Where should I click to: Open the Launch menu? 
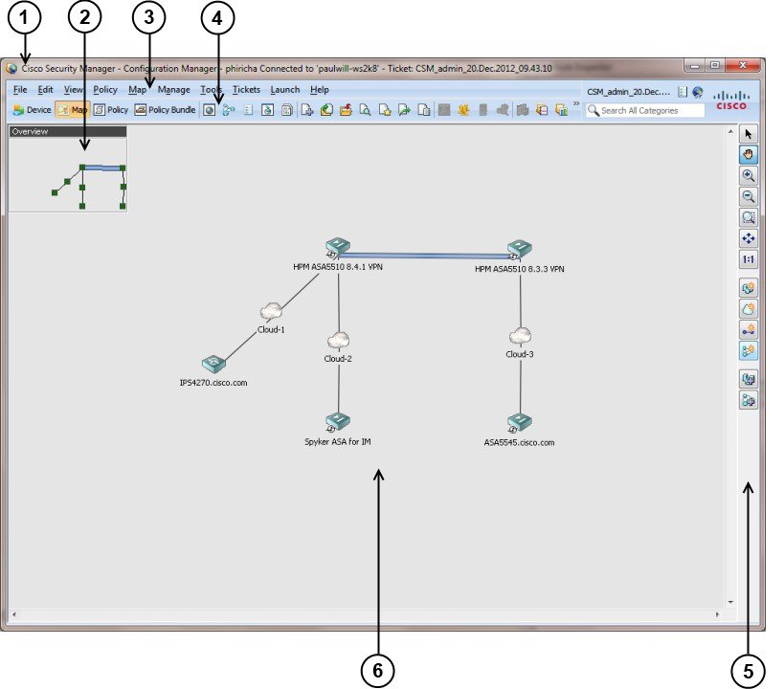285,90
